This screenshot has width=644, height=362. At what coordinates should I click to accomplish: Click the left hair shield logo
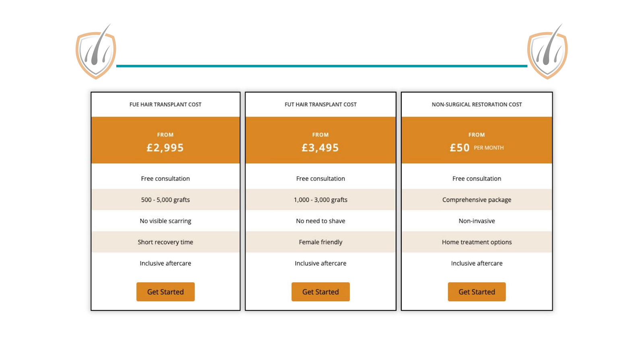[96, 53]
